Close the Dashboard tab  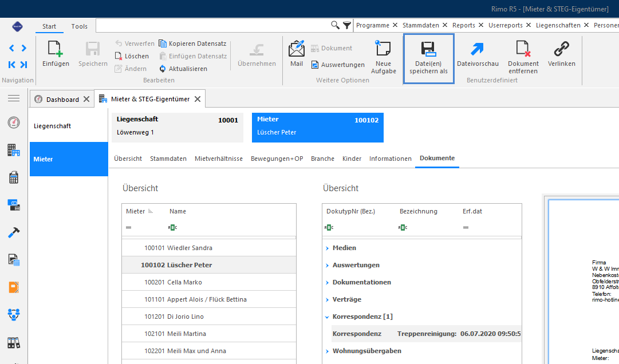(86, 100)
